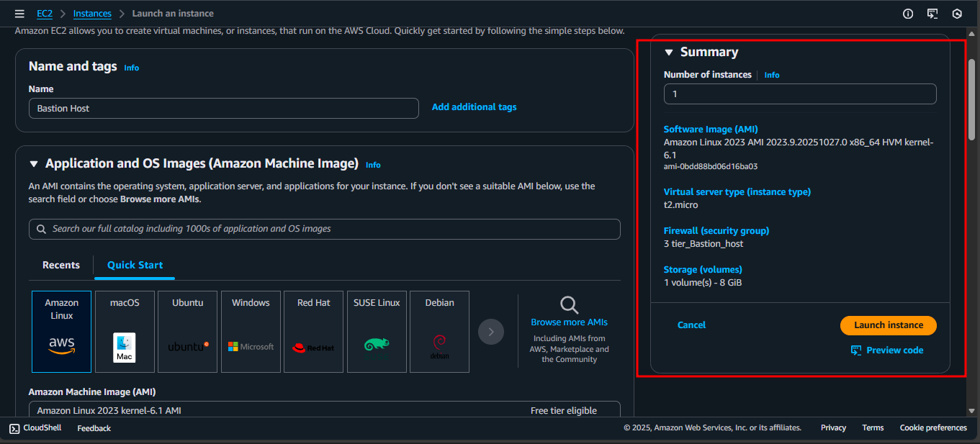Screen dimensions: 980x444
Task: Click the search magnifier in AMI catalog field
Action: tap(41, 229)
